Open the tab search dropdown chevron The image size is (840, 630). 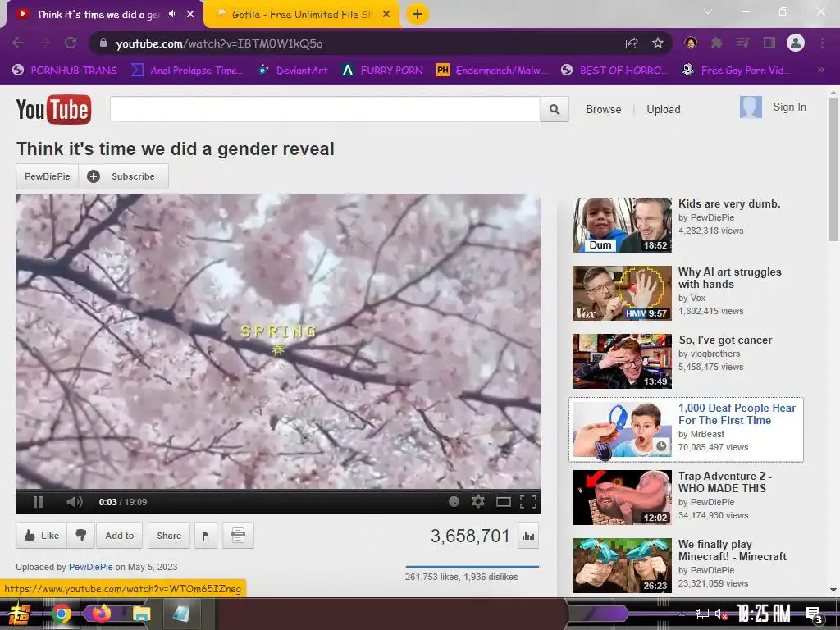(x=708, y=11)
